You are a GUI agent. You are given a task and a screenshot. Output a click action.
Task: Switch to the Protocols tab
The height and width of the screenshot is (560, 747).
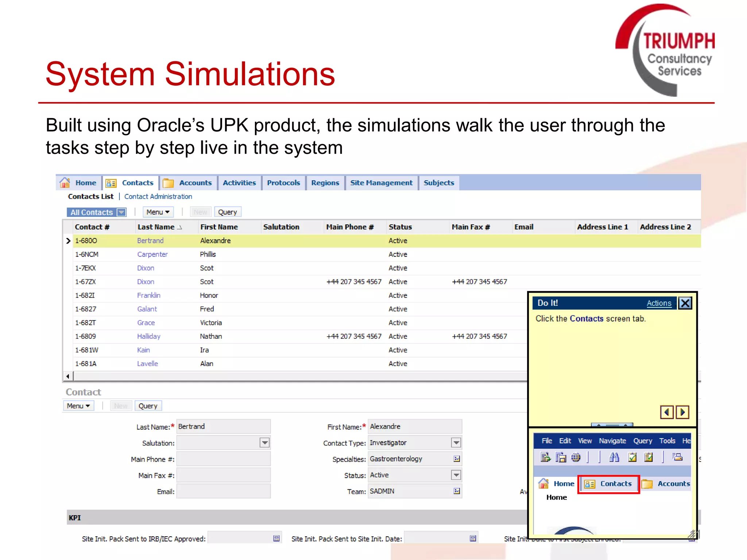point(283,183)
